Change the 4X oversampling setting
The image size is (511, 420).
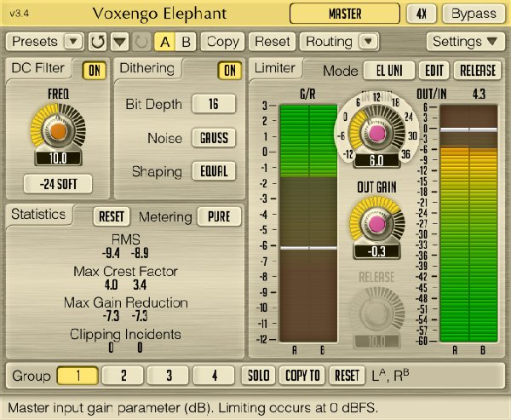(x=422, y=14)
